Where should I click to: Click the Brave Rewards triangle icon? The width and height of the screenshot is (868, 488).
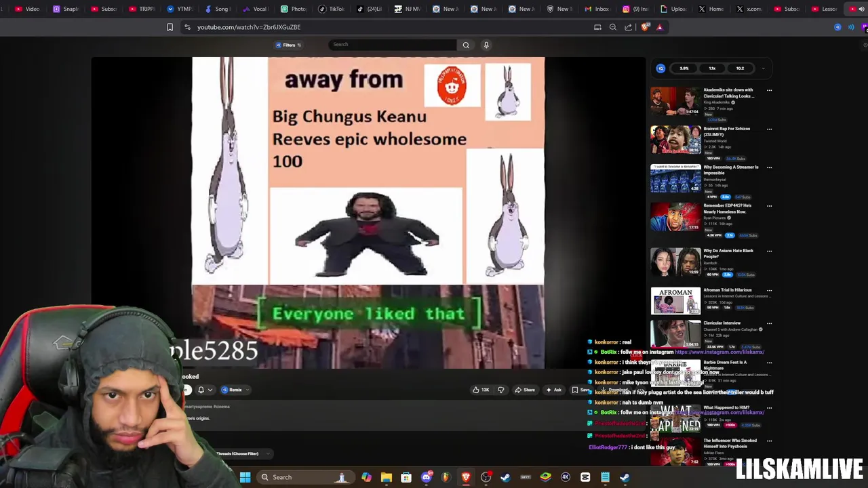pos(660,27)
